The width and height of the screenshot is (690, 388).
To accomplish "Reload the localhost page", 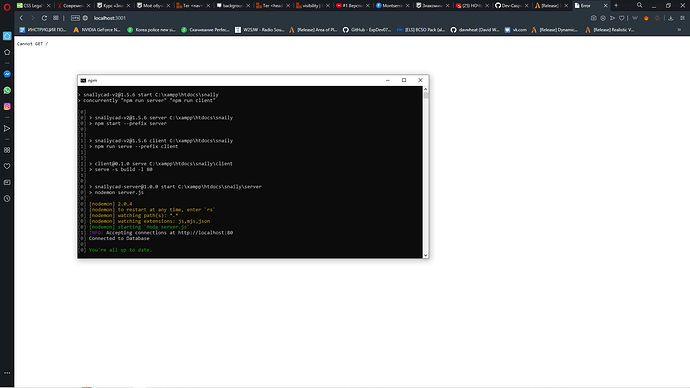I will [44, 18].
